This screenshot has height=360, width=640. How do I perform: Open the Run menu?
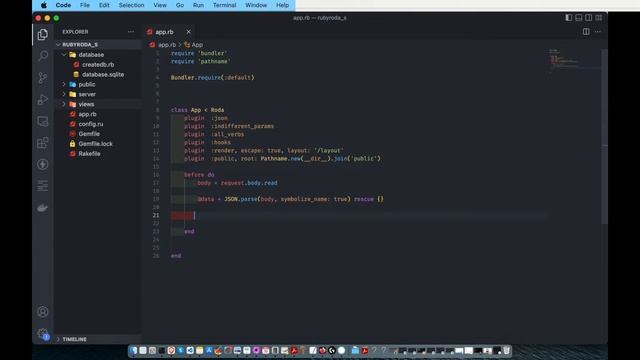(x=198, y=5)
